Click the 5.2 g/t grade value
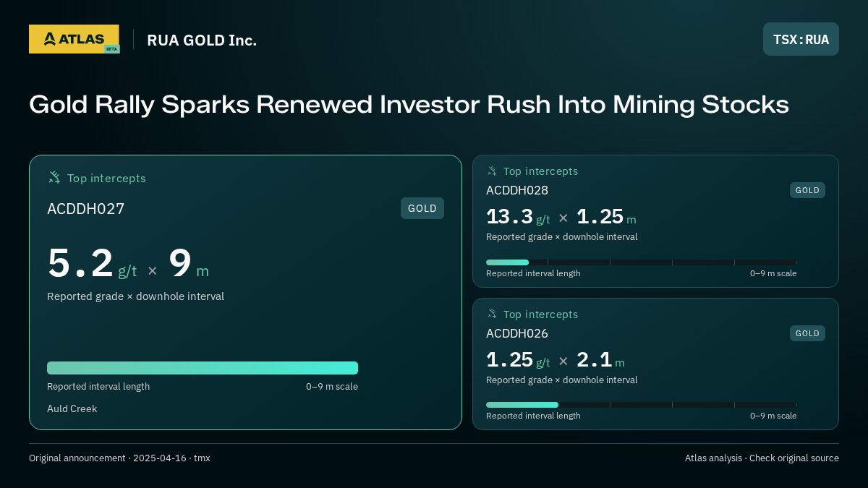 coord(92,263)
